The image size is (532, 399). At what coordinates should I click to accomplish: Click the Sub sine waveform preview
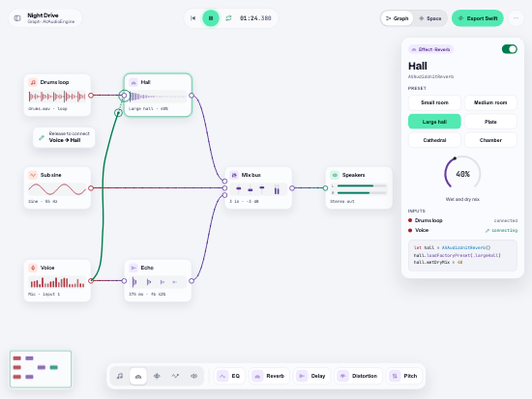click(57, 189)
